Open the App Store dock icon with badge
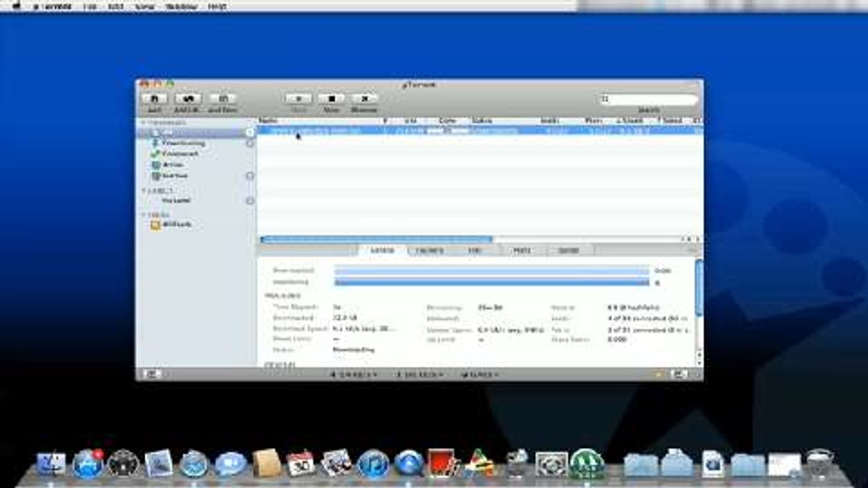Image resolution: width=868 pixels, height=488 pixels. (x=87, y=464)
